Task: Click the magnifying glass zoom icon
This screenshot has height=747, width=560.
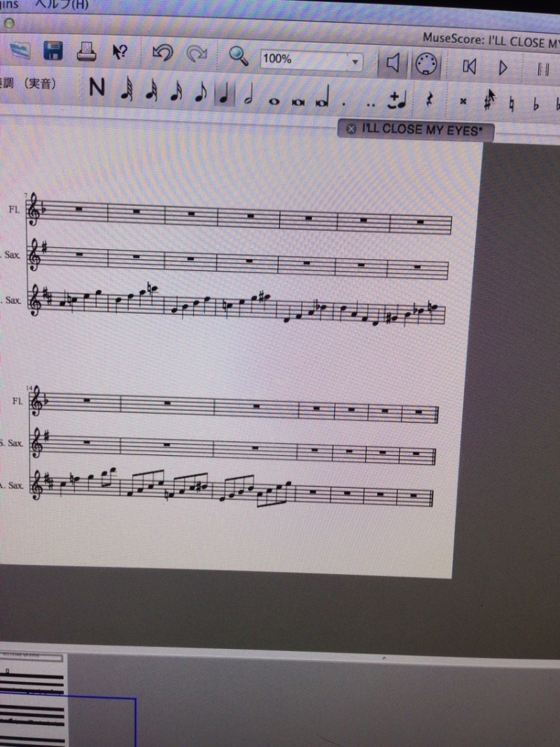Action: 238,56
